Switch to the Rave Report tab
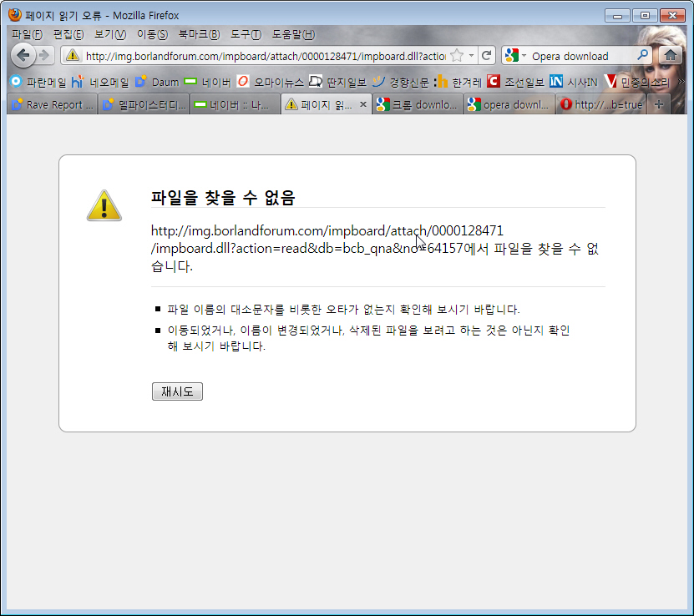Image resolution: width=694 pixels, height=616 pixels. 50,104
